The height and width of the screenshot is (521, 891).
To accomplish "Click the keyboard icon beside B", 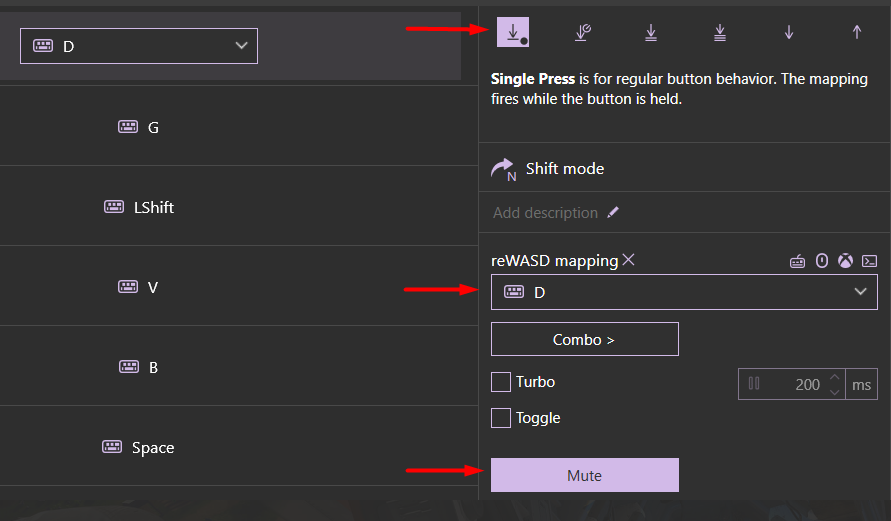I will point(129,366).
